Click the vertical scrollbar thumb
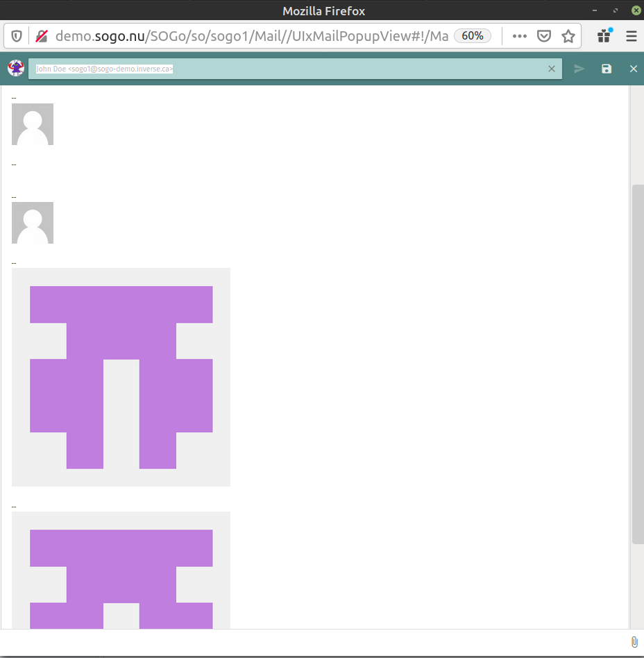The image size is (644, 658). [x=637, y=364]
